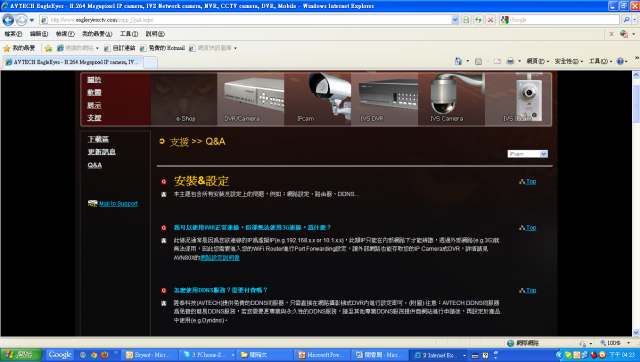Screen dimensions: 640x362
Task: Click the 關於 site navigation link
Action: point(94,80)
